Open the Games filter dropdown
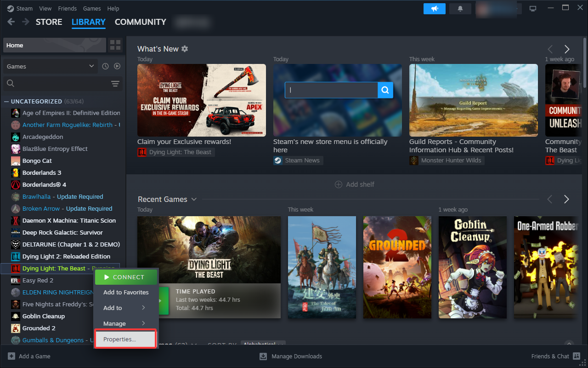Viewport: 588px width, 368px height. pos(50,66)
